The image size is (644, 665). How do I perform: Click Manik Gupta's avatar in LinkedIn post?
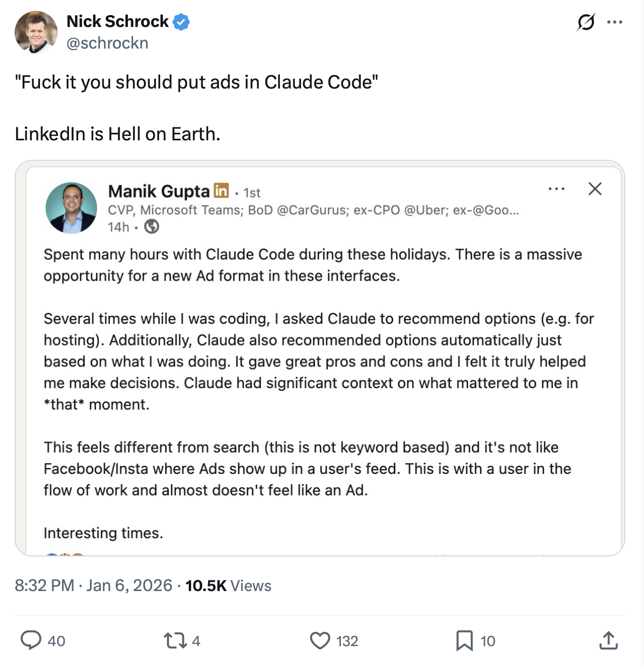pos(71,208)
